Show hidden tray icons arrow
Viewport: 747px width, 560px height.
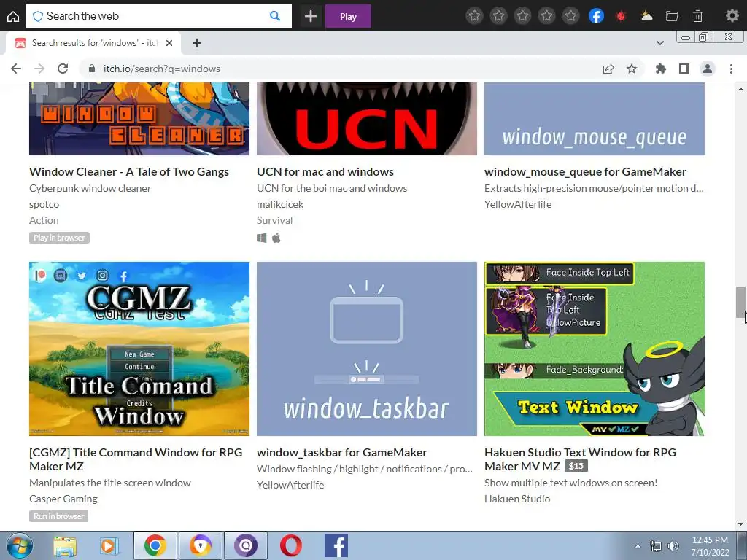638,545
